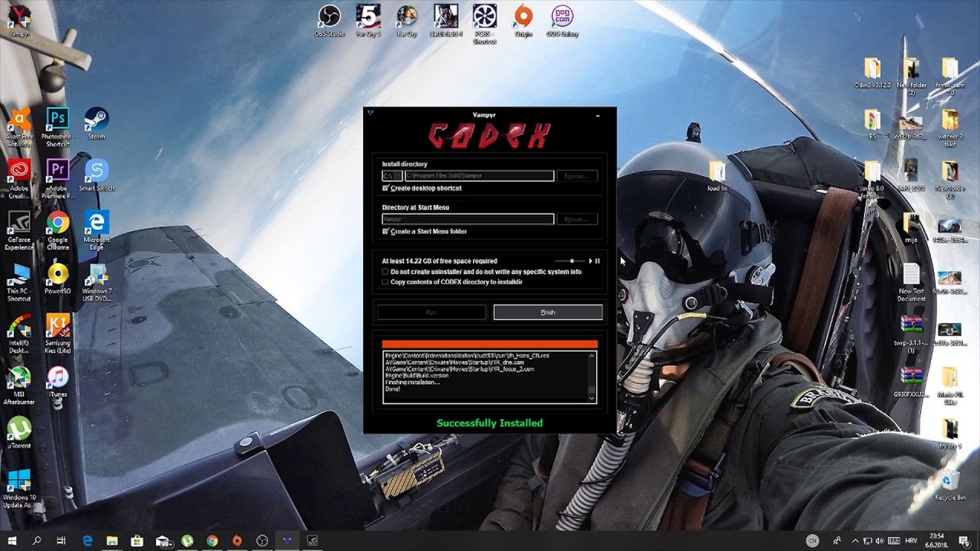Open the Battlefield 4 desktop icon

[x=445, y=17]
